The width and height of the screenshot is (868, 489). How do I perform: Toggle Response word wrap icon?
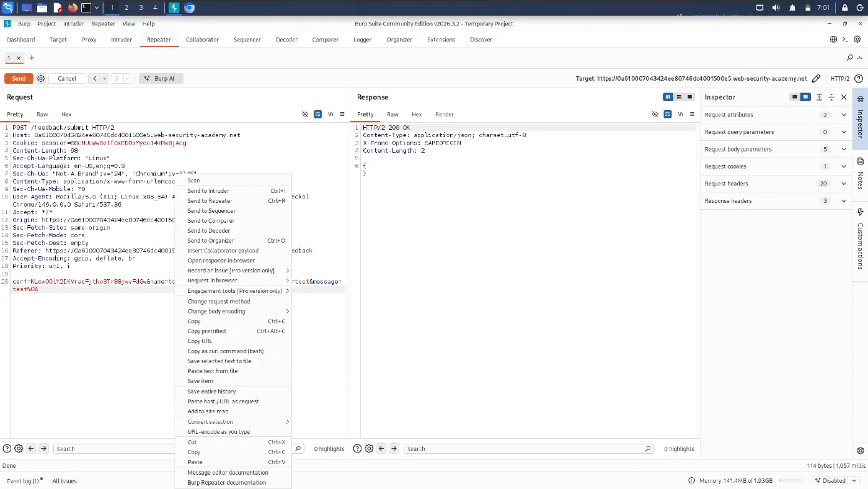coord(668,114)
